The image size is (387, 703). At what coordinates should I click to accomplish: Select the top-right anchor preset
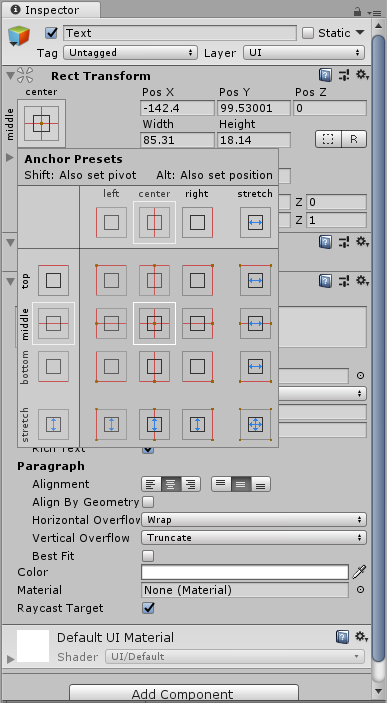pyautogui.click(x=197, y=280)
